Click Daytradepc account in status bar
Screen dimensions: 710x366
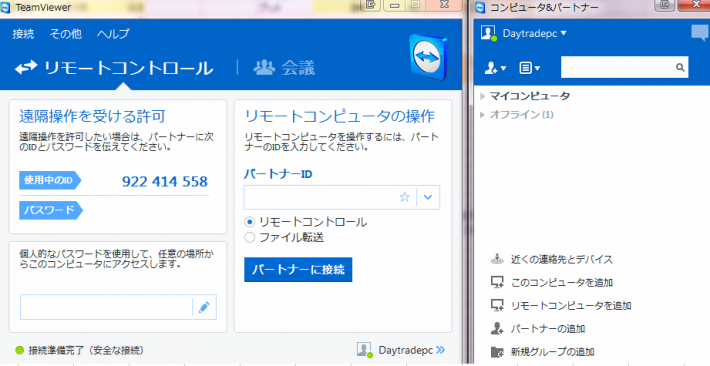coord(406,350)
